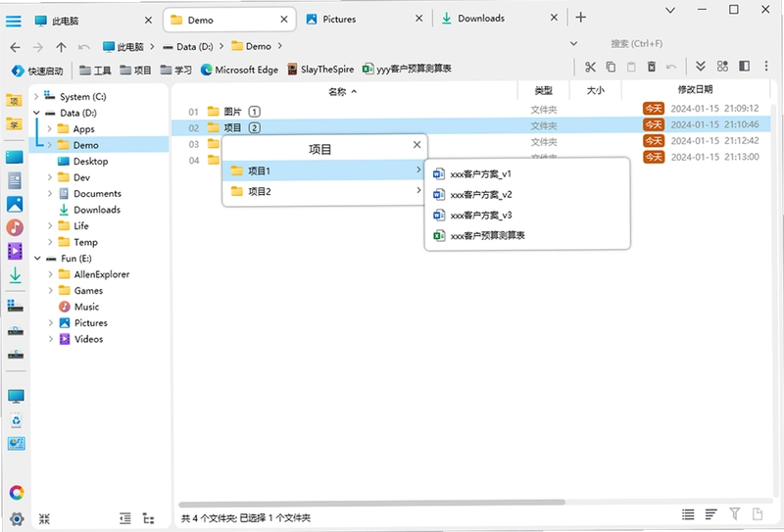Expand the Games folder node

(x=51, y=290)
